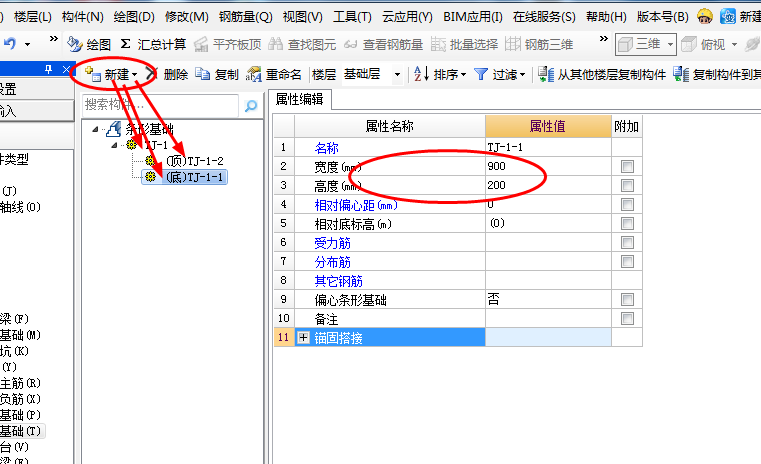Toggle the 高度 附加 checkbox

coord(627,185)
